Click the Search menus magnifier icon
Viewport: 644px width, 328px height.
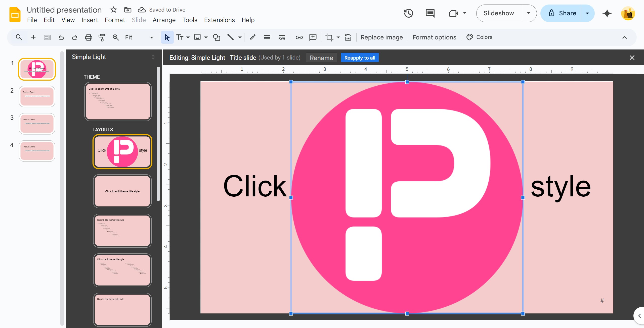coord(19,37)
